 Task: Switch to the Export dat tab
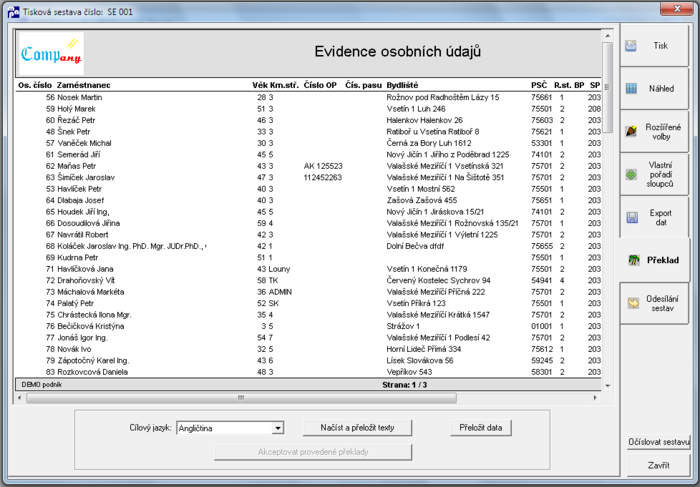click(654, 217)
